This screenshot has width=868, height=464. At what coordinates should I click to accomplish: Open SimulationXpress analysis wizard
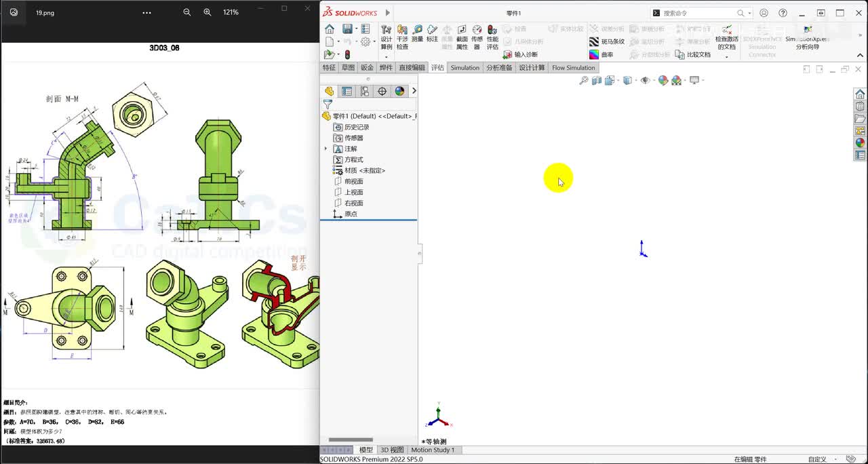807,38
